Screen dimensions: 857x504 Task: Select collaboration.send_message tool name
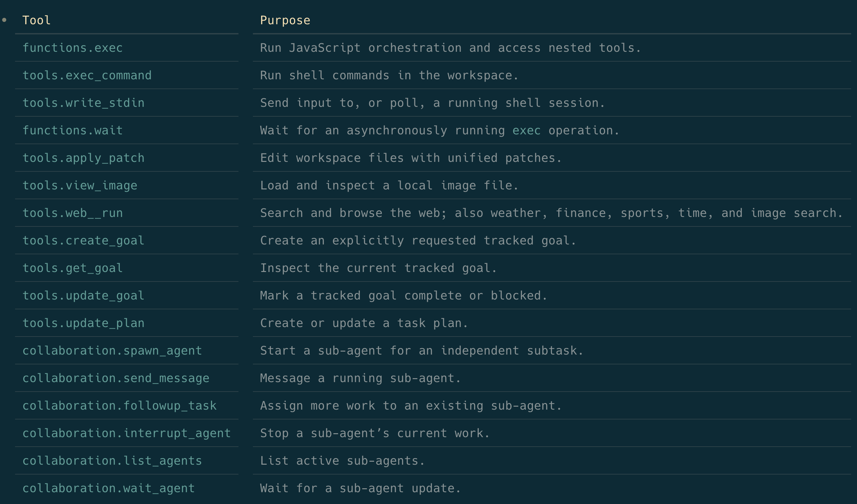click(116, 378)
